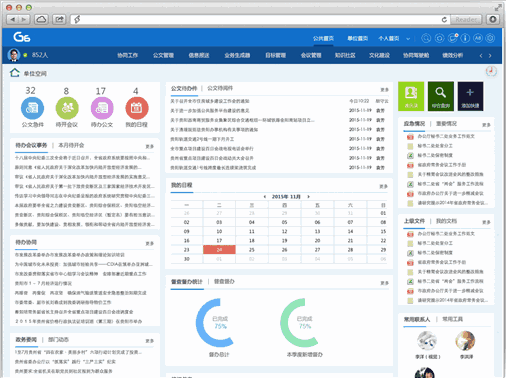Image resolution: width=506 pixels, height=378 pixels.
Task: Open the green 待开会议 icon showing 8
Action: click(x=67, y=108)
